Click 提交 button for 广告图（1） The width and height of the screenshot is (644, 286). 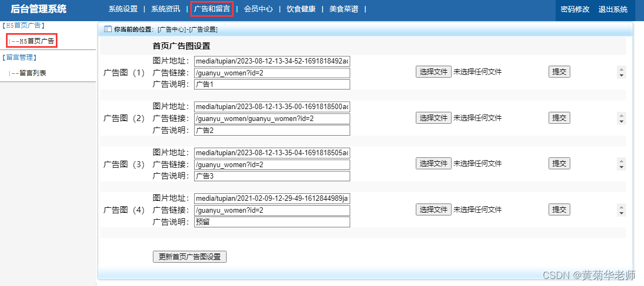click(x=559, y=72)
